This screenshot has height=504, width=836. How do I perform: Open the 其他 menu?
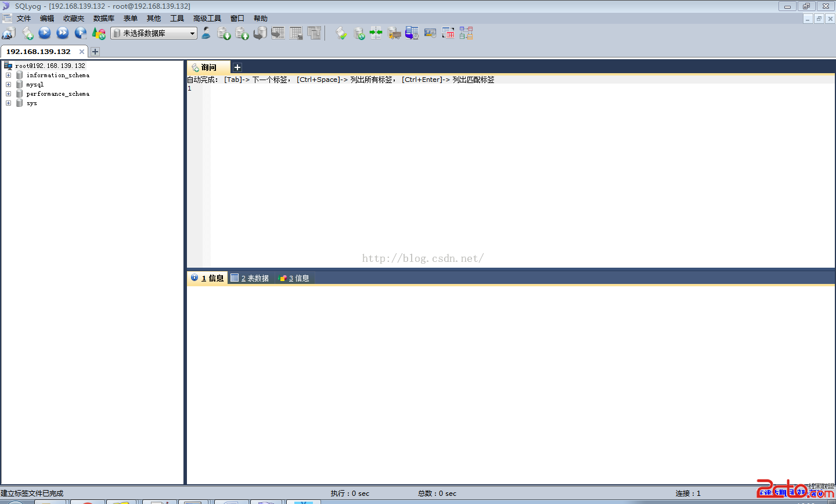coord(154,19)
